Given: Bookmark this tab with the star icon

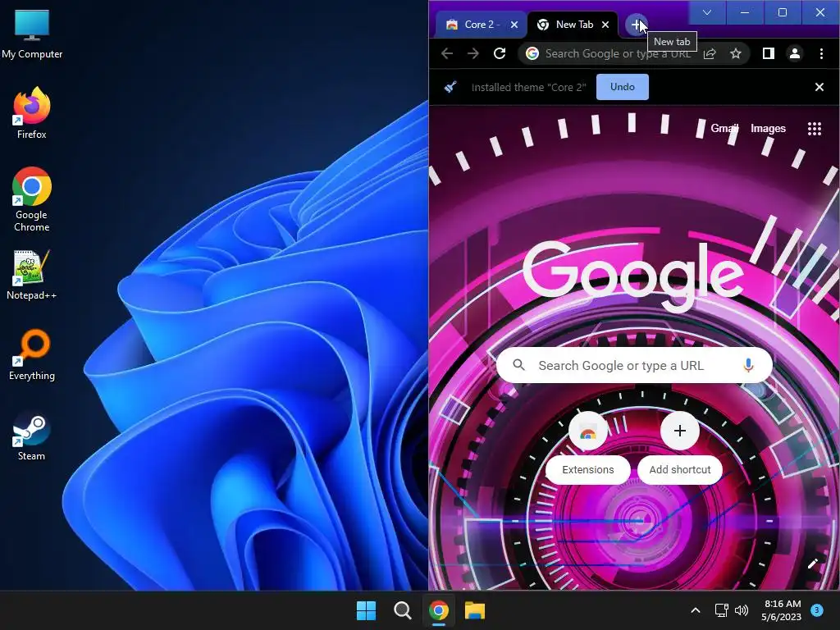Looking at the screenshot, I should coord(736,53).
